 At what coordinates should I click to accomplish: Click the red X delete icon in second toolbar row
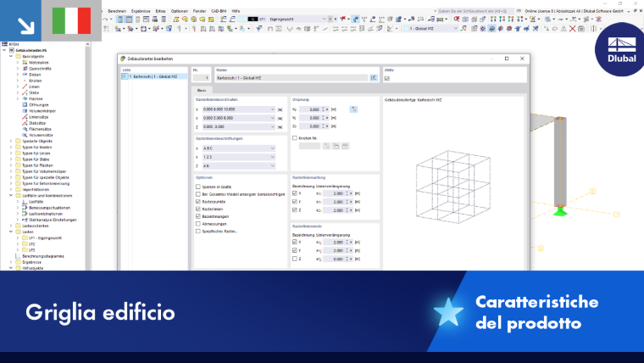572,29
